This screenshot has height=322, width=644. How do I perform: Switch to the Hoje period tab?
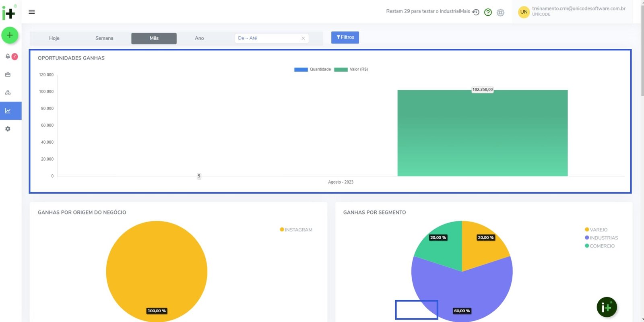54,38
